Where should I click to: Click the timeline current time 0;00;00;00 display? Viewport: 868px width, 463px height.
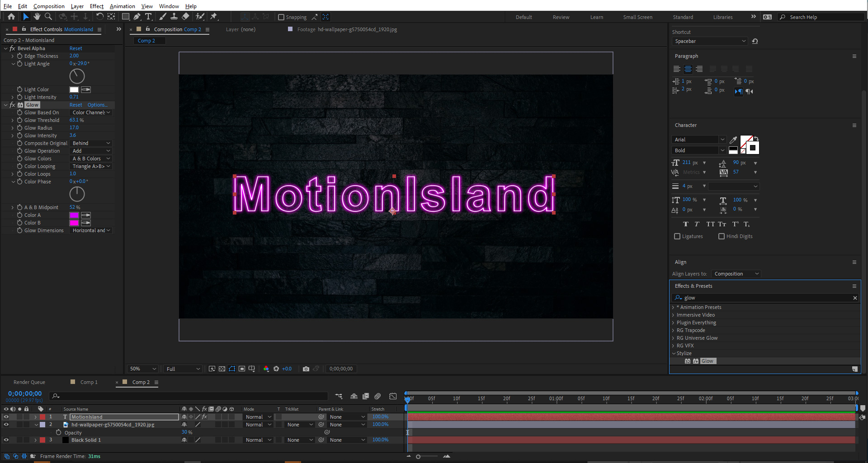[x=25, y=393]
